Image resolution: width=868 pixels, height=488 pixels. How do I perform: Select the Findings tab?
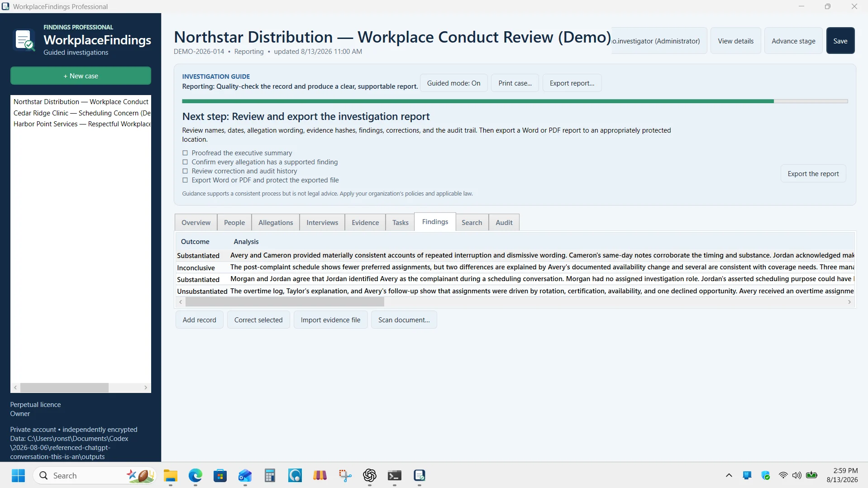[435, 222]
